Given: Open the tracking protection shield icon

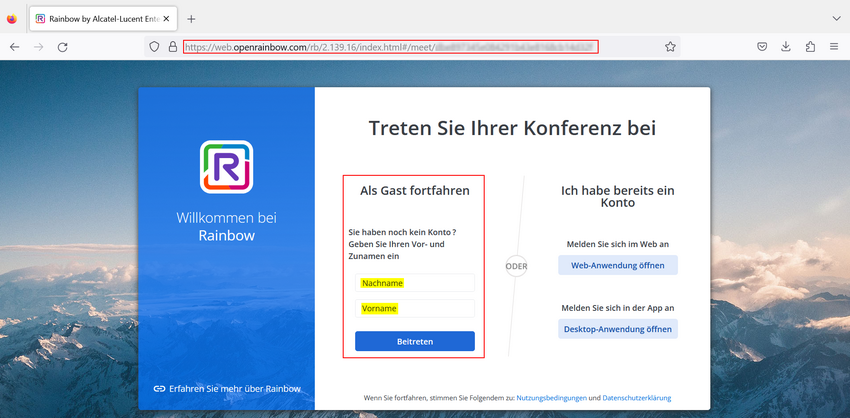Looking at the screenshot, I should tap(154, 47).
